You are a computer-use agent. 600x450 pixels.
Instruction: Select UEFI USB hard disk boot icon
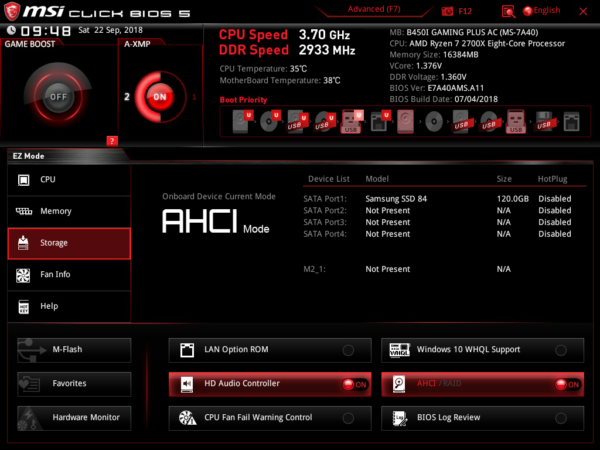point(297,122)
